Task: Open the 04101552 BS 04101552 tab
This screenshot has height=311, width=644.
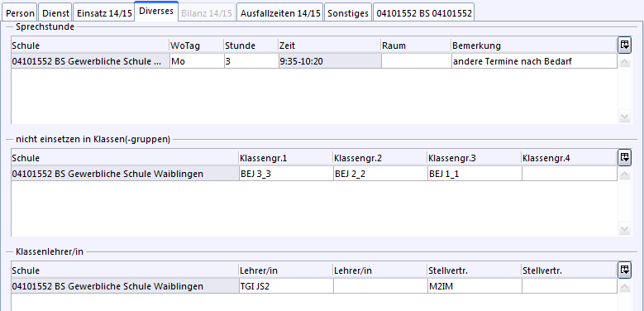Action: [x=424, y=13]
